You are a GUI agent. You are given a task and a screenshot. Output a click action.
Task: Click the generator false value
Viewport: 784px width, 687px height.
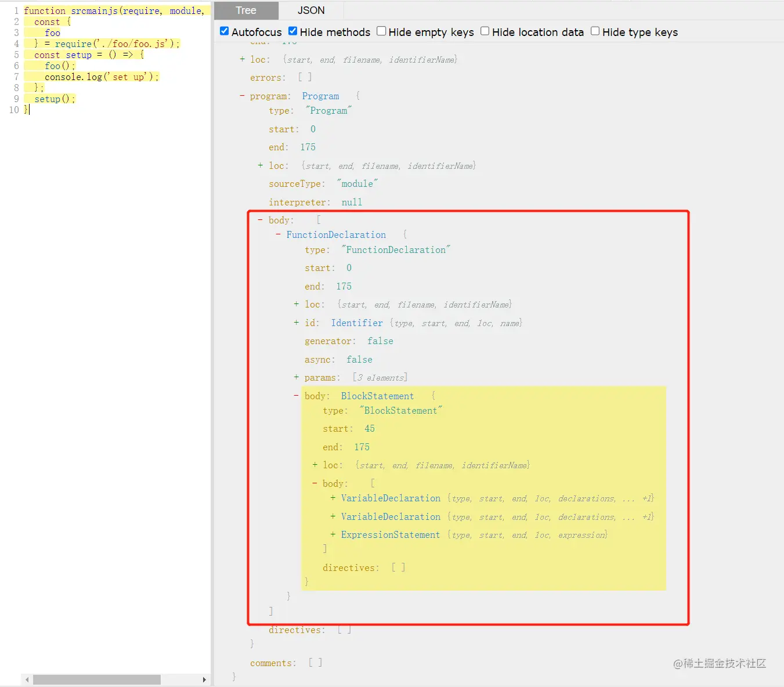point(380,341)
